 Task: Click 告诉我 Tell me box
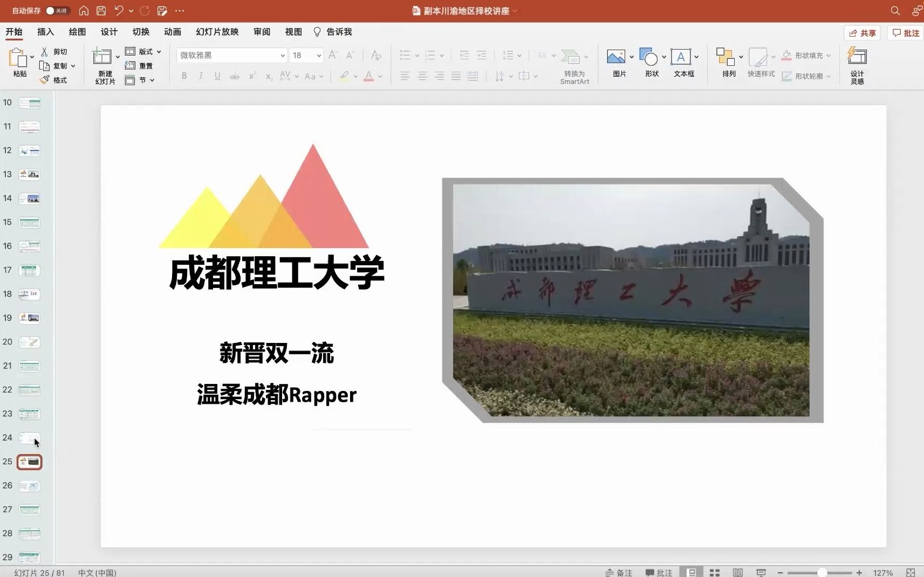click(333, 32)
